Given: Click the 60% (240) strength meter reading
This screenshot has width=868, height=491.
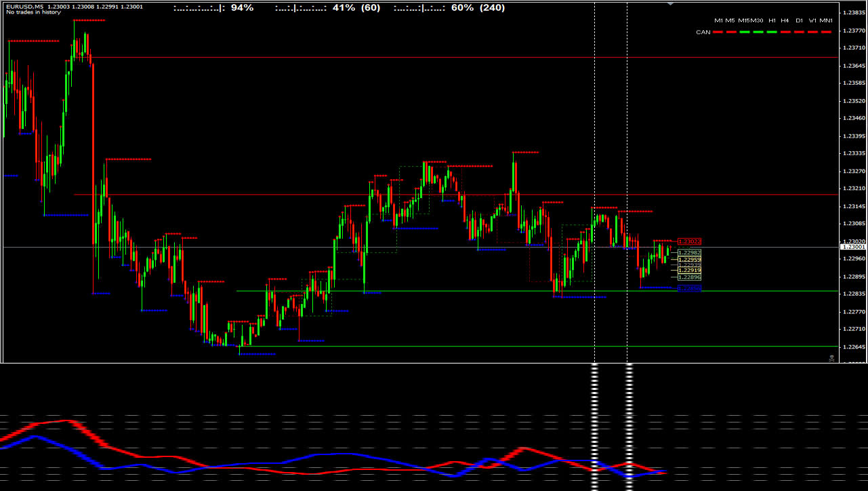Looking at the screenshot, I should tap(478, 7).
